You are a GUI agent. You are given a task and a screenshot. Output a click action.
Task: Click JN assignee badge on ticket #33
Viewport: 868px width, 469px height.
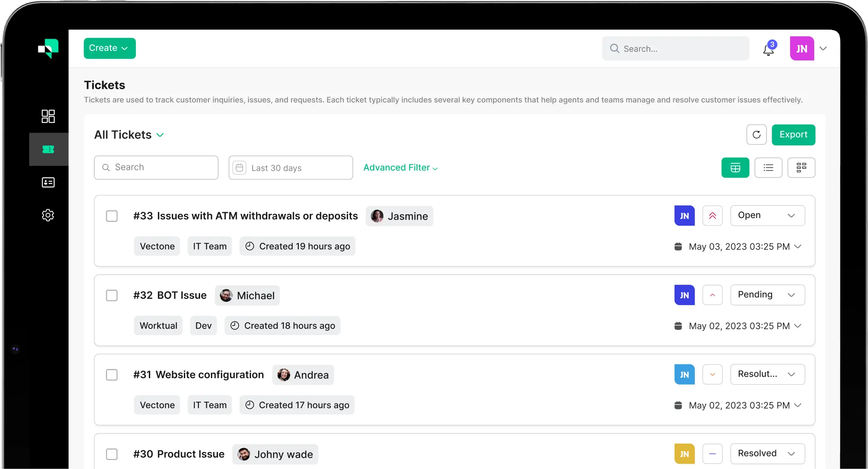point(685,216)
